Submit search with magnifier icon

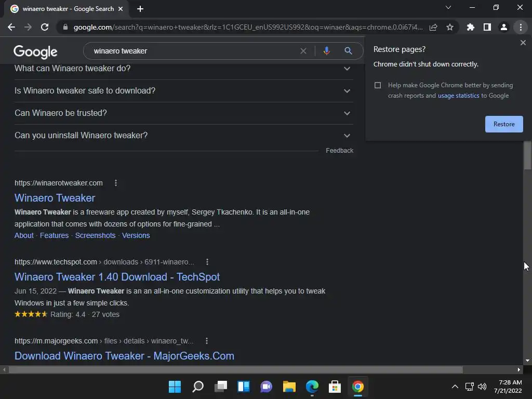(x=348, y=51)
